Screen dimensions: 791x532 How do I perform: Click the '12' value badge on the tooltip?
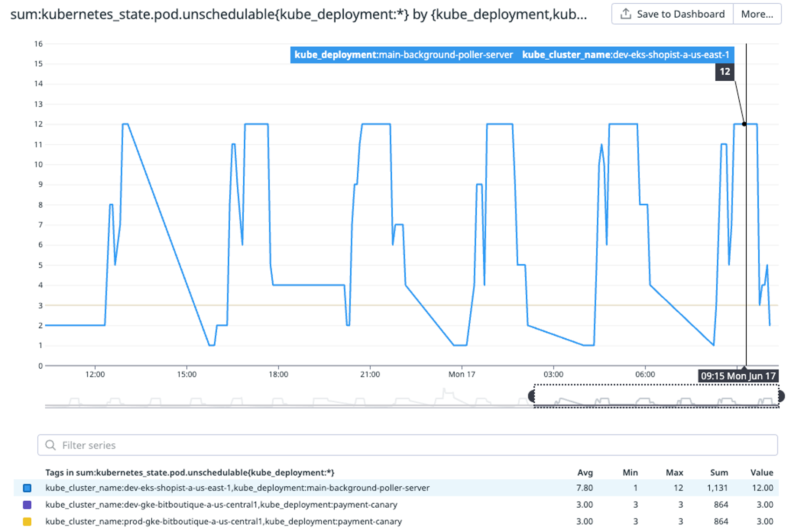pyautogui.click(x=725, y=72)
